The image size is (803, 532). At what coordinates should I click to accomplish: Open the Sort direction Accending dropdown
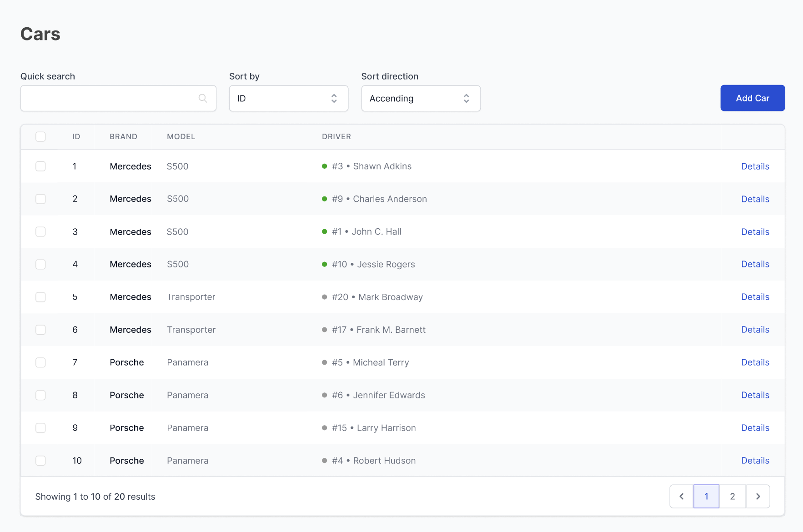tap(421, 98)
